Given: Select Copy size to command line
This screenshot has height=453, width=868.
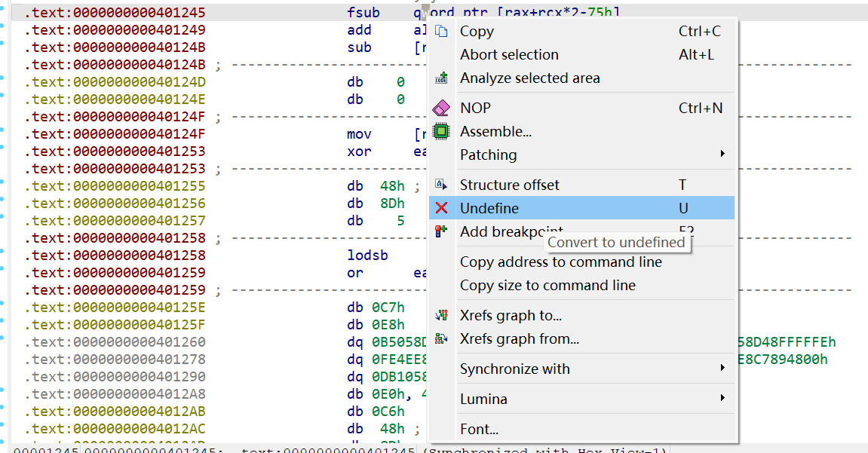Looking at the screenshot, I should [547, 286].
